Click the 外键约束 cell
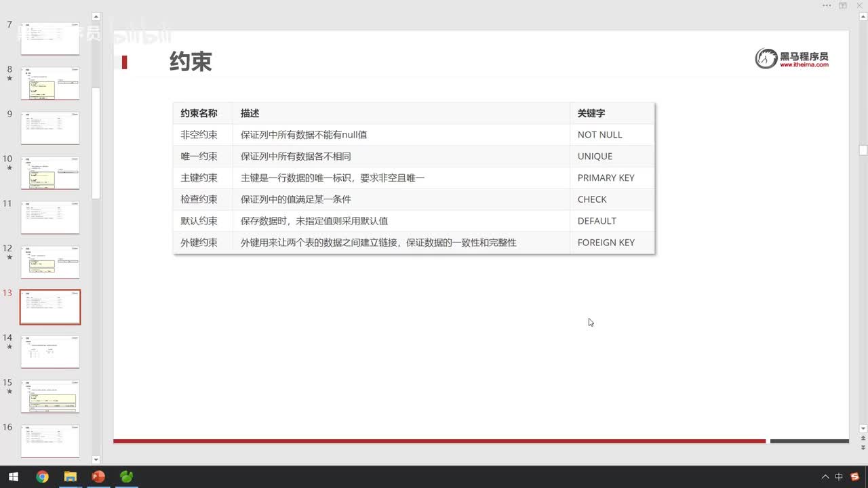868x488 pixels. tap(203, 243)
